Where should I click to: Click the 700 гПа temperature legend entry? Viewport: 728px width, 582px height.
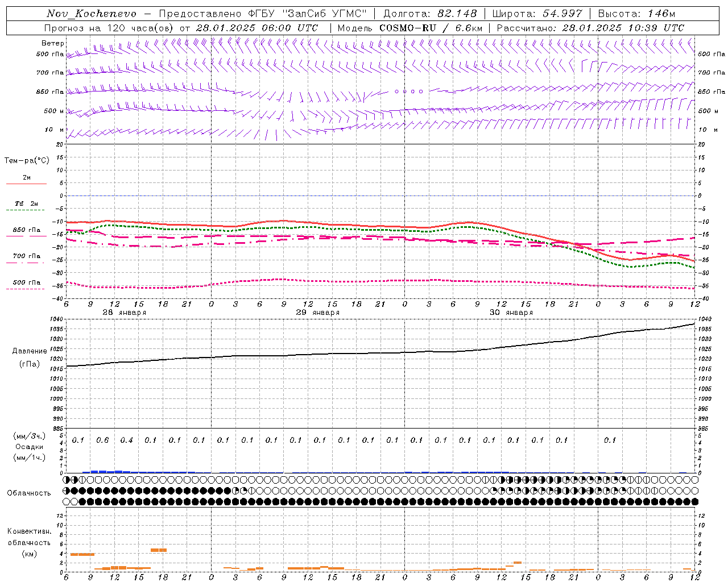pyautogui.click(x=27, y=256)
